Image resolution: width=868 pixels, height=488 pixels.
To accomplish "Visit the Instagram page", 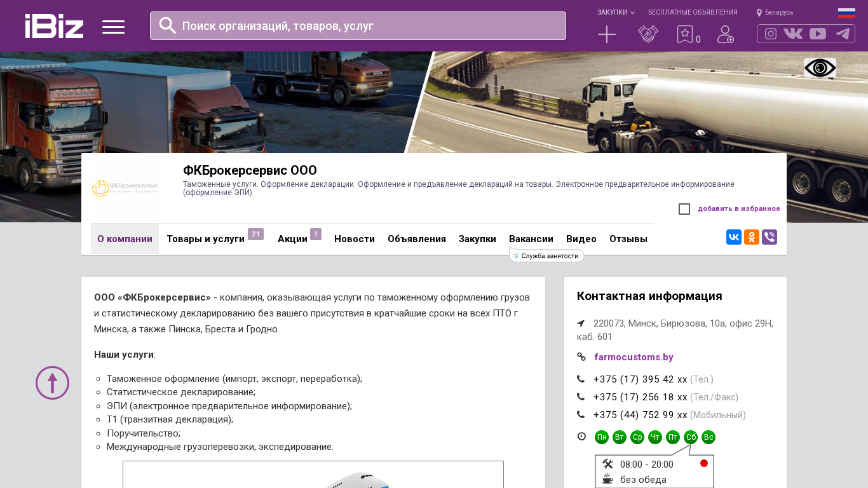I will point(771,34).
